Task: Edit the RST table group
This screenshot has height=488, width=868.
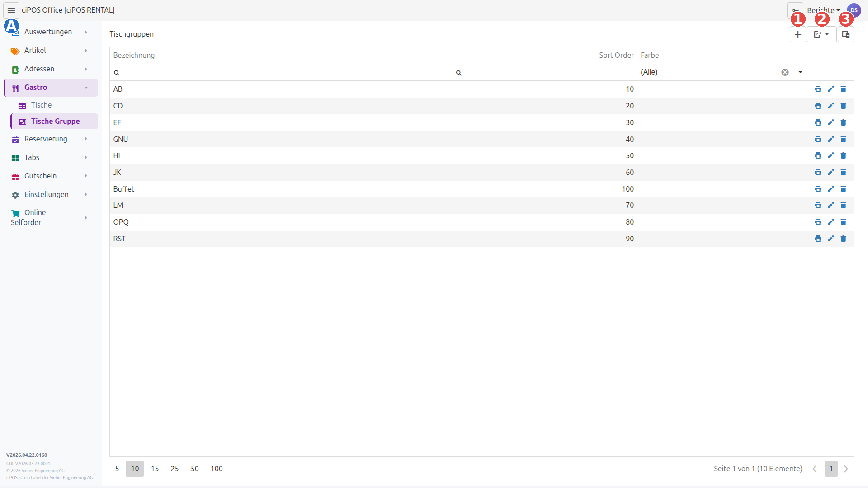Action: pos(830,239)
